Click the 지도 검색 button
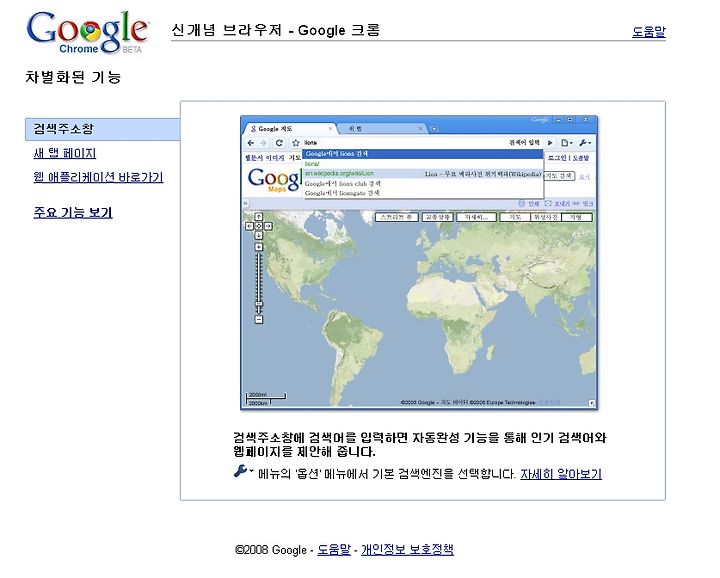The image size is (720, 578). click(x=559, y=176)
